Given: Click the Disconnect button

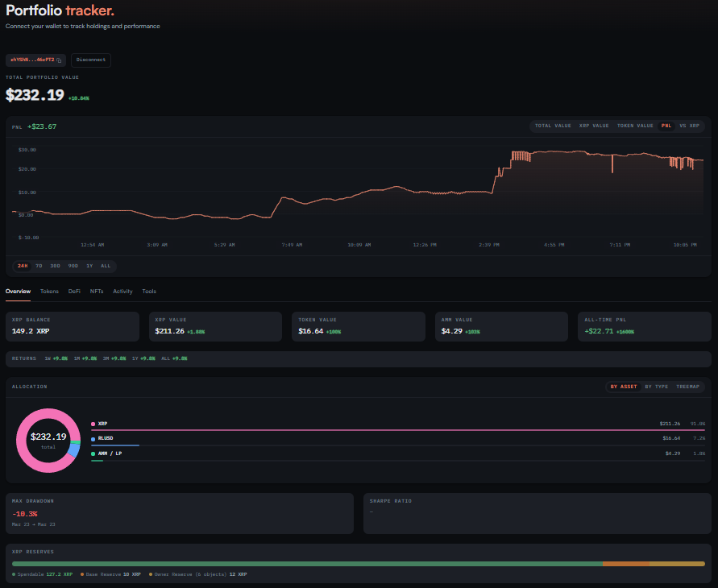Looking at the screenshot, I should pyautogui.click(x=91, y=60).
